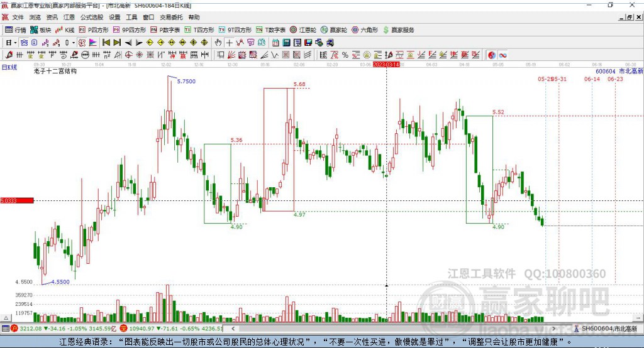The image size is (644, 348).
Task: Open the T数字表 number table
Action: [x=270, y=30]
